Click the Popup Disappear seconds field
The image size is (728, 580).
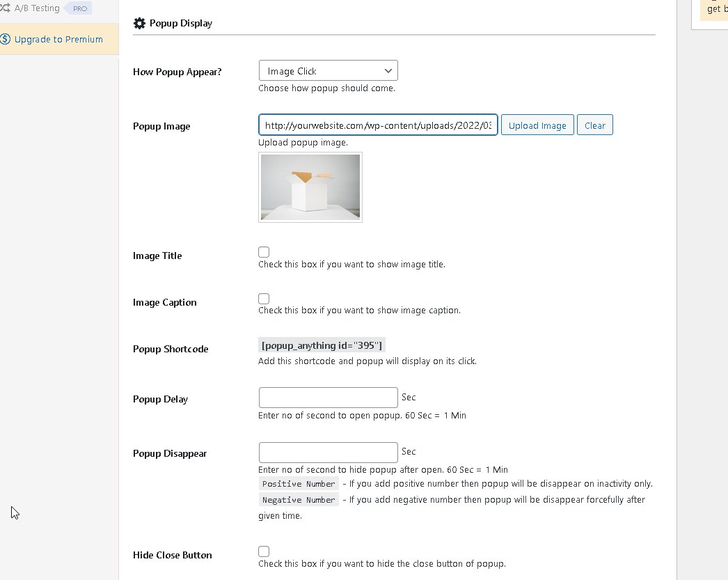(x=328, y=452)
